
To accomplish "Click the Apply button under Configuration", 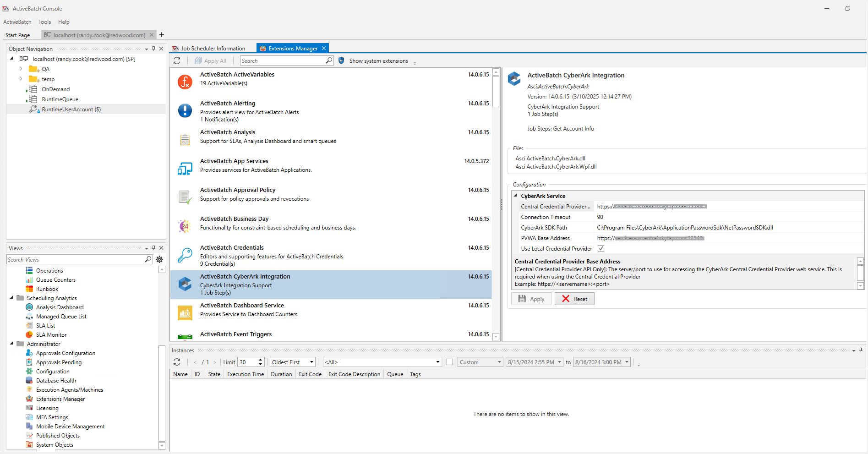I will tap(531, 299).
